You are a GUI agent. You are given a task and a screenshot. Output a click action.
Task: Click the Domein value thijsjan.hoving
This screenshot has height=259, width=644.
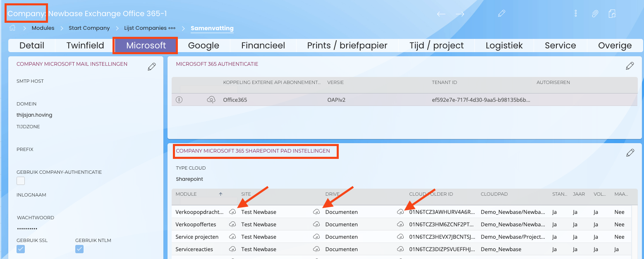(34, 115)
